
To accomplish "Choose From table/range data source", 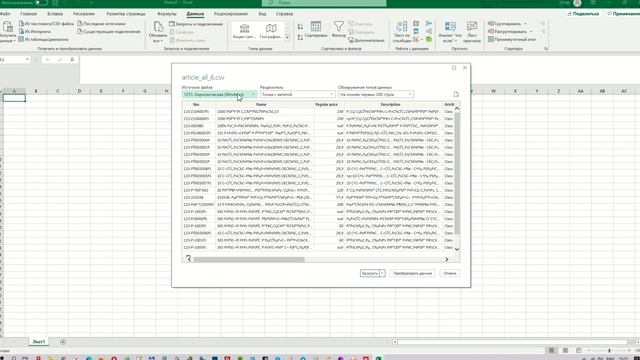I will tap(44, 39).
